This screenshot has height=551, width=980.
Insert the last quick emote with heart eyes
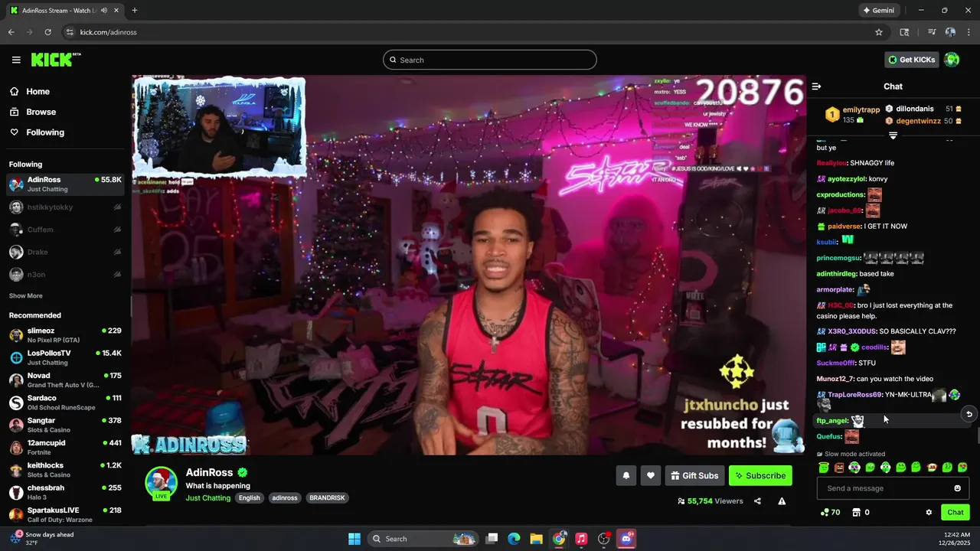pos(962,467)
